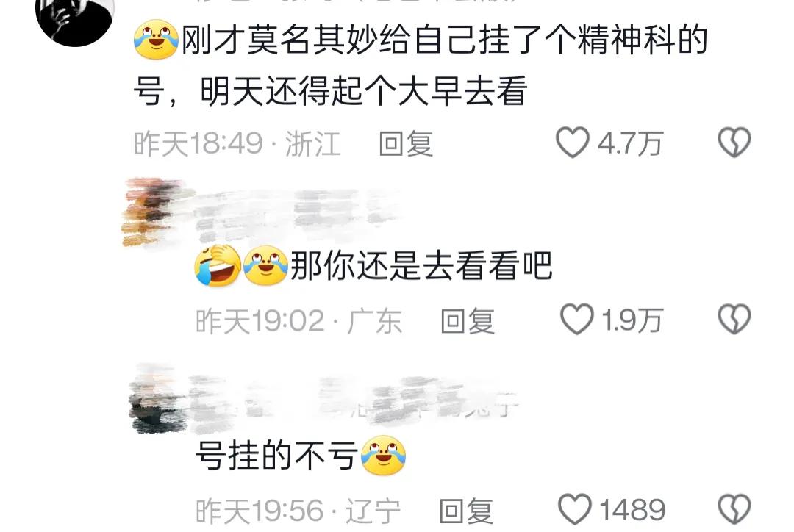Open the blurred avatar of 广东 replier
This screenshot has width=794, height=532.
(x=152, y=212)
